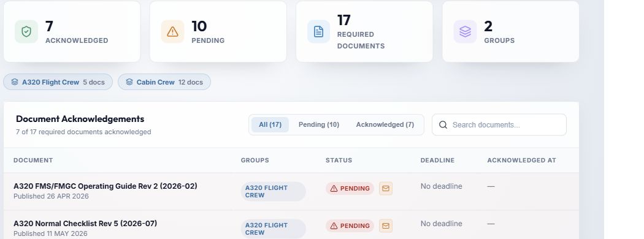The width and height of the screenshot is (644, 239).
Task: Open the Required Documents summary card
Action: (364, 32)
